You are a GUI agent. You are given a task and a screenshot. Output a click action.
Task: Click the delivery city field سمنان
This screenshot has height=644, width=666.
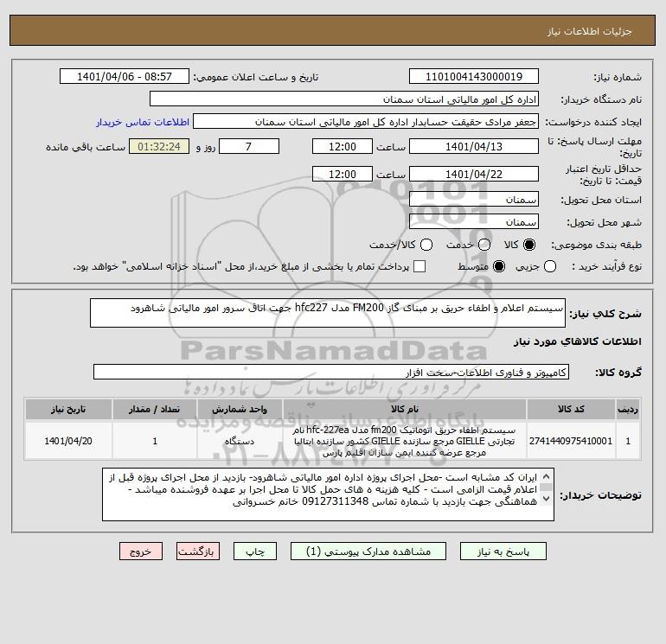click(x=474, y=221)
